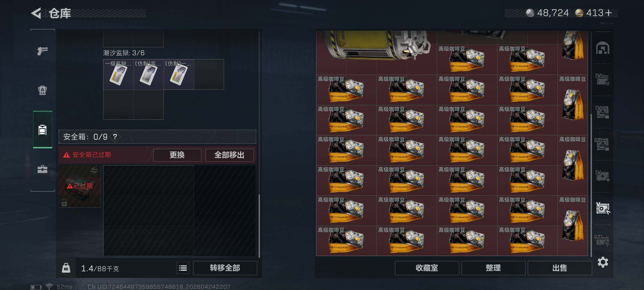Click the plus to add more currency
644x290 pixels.
click(609, 13)
